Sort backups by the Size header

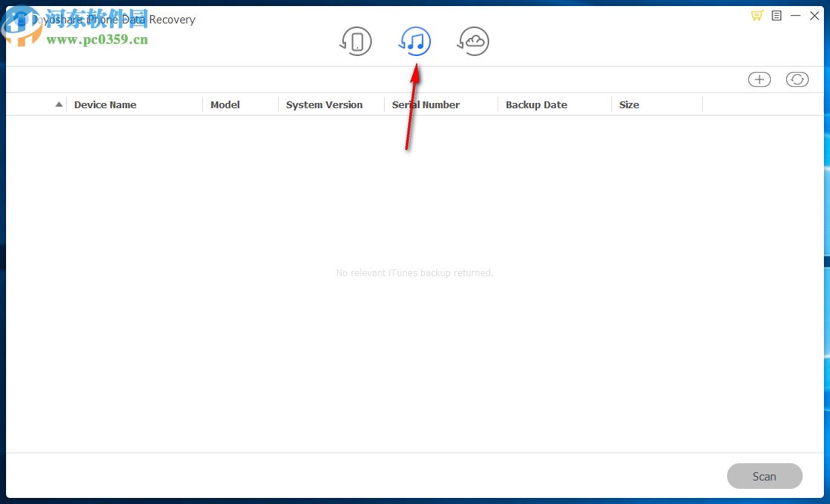629,104
